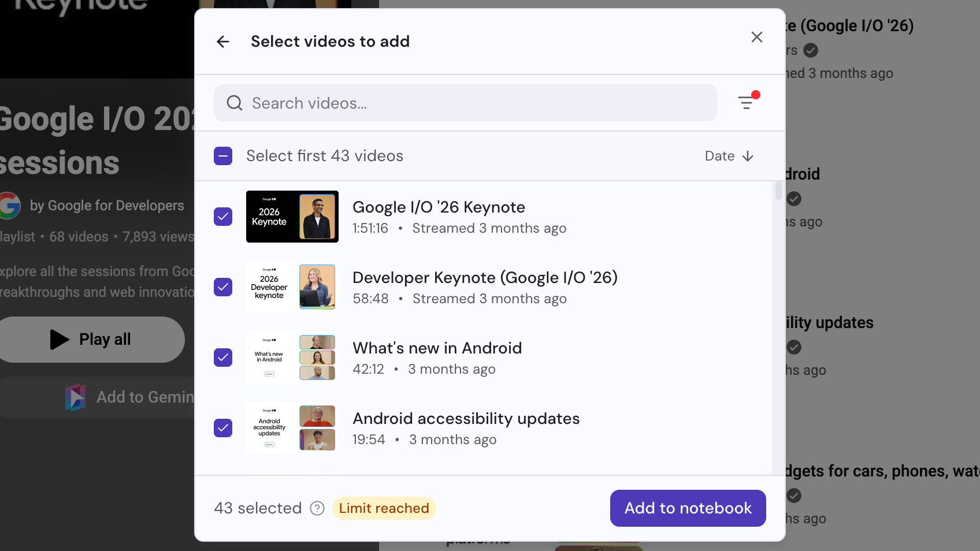Open the Google I/O '26 Keynote thumbnail

pyautogui.click(x=292, y=217)
